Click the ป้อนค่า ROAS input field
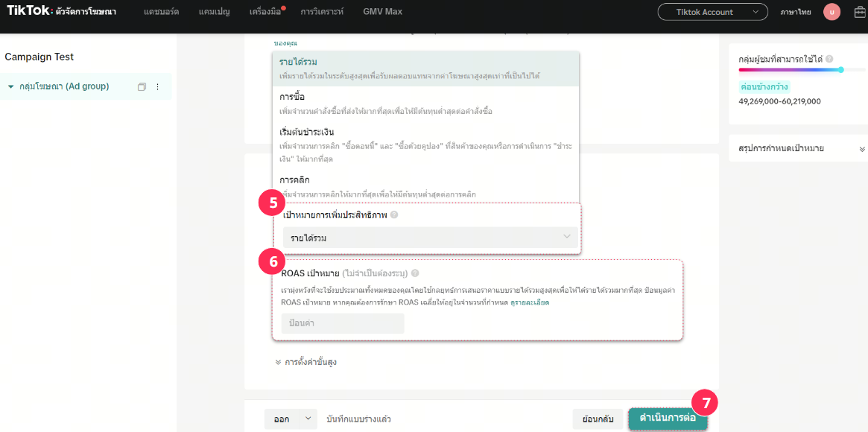This screenshot has width=868, height=432. pos(343,323)
